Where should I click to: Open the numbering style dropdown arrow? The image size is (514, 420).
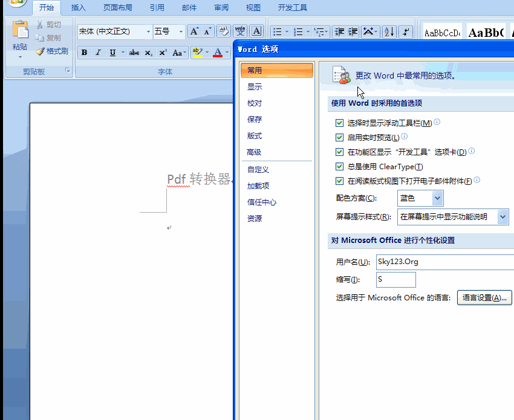pos(307,32)
